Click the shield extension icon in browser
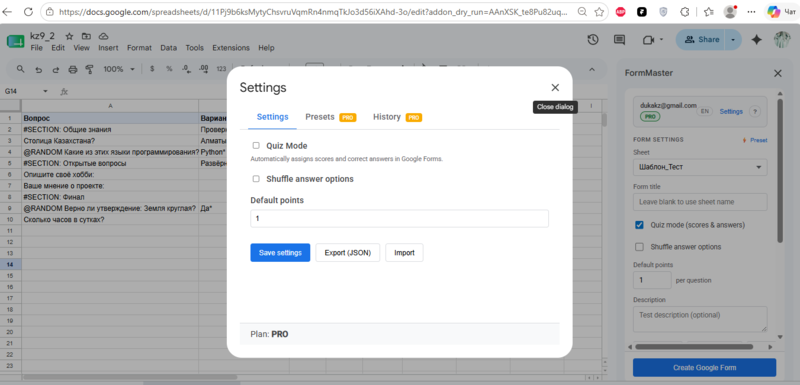800x385 pixels. (x=663, y=12)
